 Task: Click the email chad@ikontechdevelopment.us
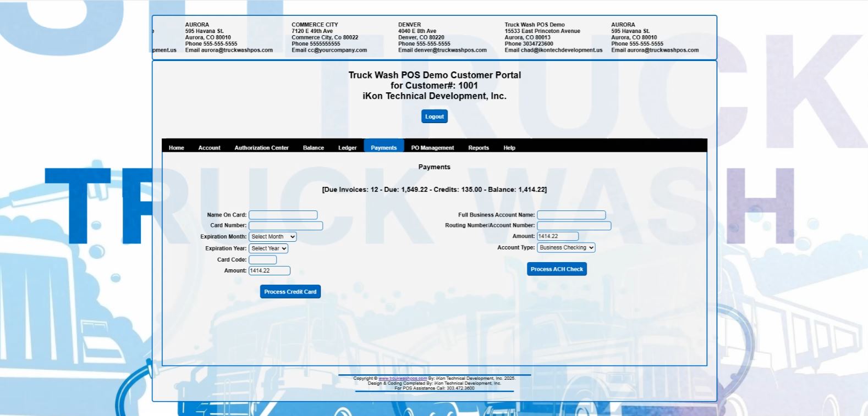coord(562,50)
